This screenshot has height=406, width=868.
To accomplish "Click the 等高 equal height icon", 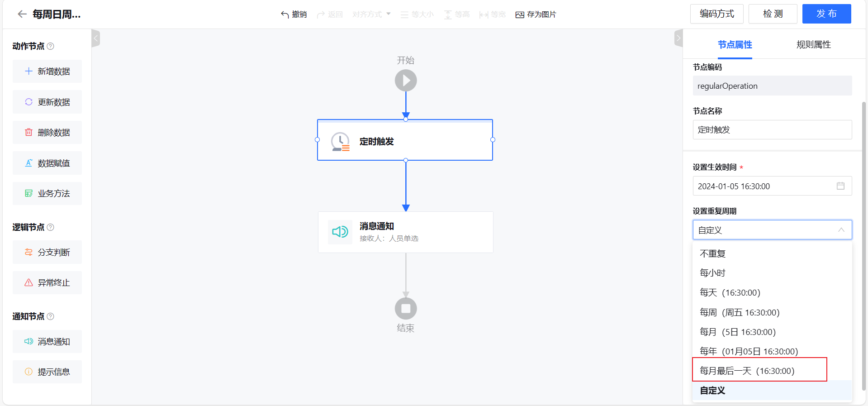I will pos(448,14).
